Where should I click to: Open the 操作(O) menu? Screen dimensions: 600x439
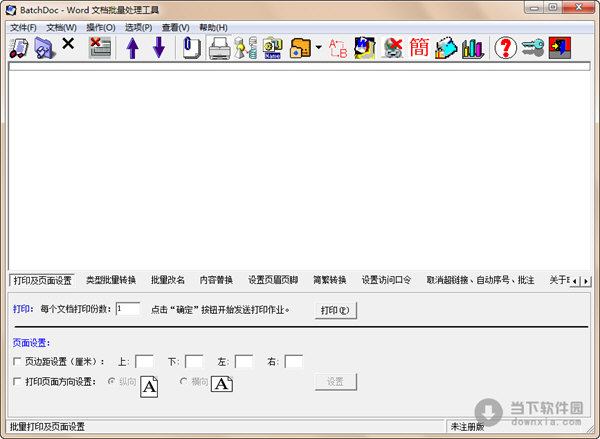tap(101, 28)
